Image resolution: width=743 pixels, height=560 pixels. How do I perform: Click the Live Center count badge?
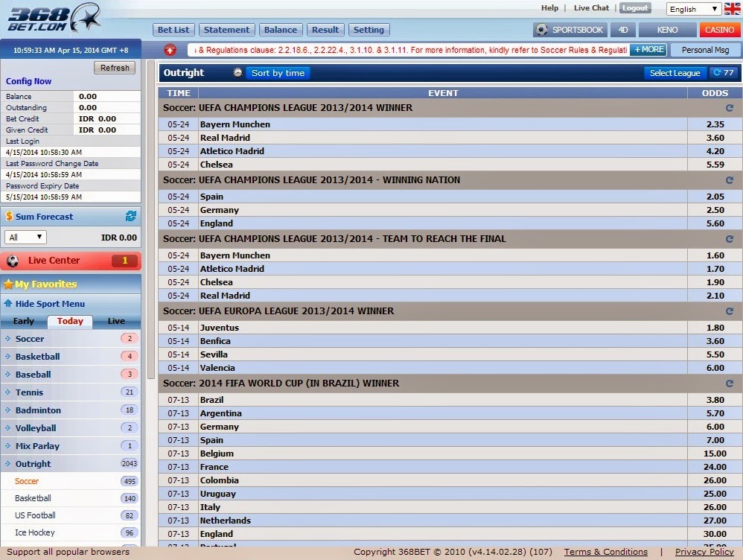tap(124, 261)
